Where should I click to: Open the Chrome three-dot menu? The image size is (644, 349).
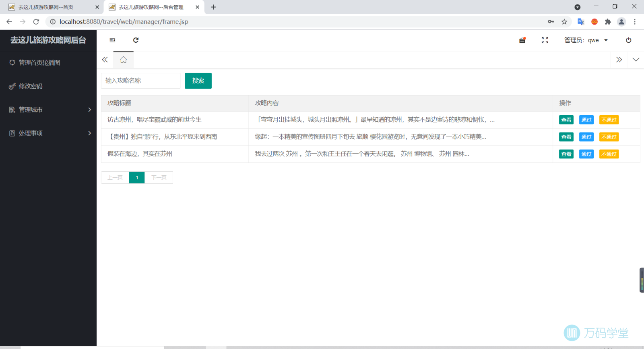(635, 22)
